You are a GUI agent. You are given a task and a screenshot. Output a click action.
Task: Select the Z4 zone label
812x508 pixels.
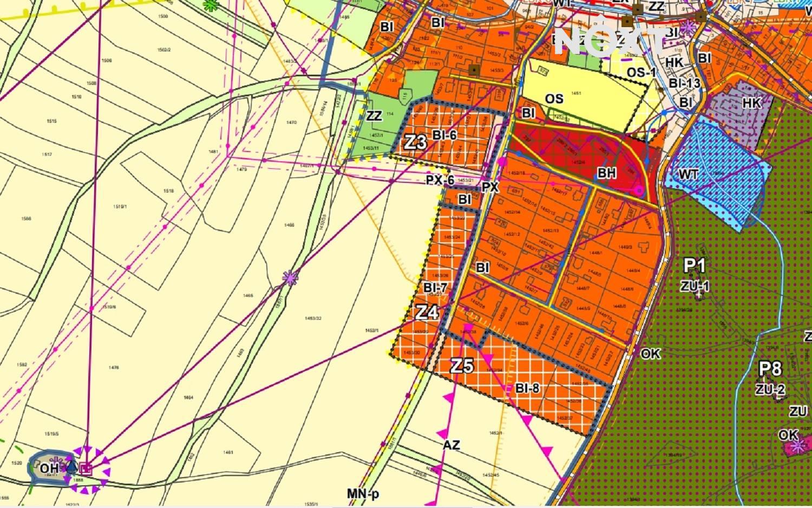tap(426, 312)
